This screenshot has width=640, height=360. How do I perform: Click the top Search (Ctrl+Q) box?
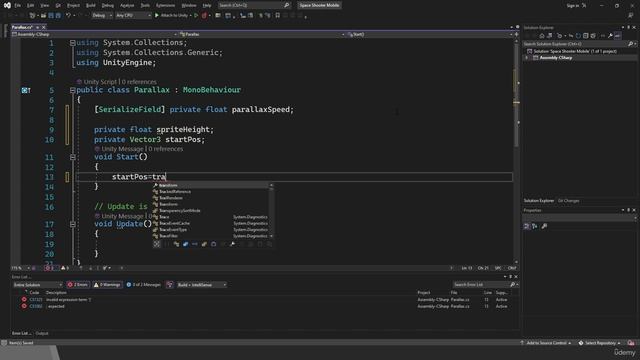click(x=253, y=5)
